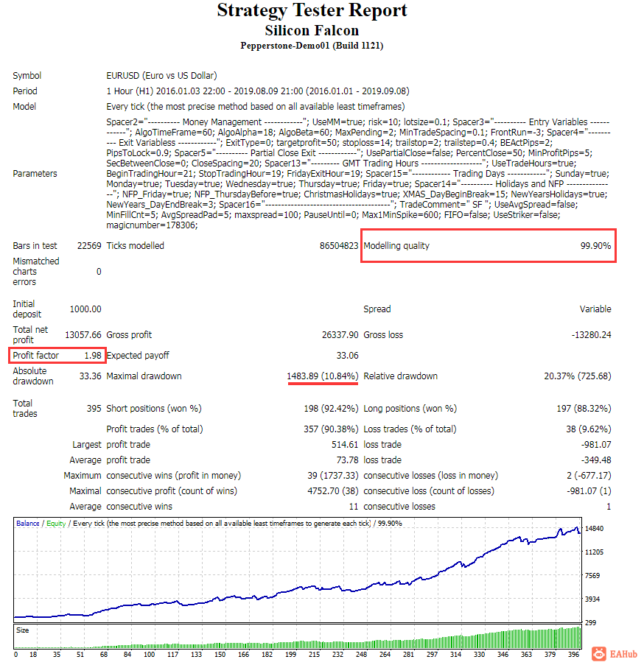The width and height of the screenshot is (644, 665).
Task: Click Pepperstone-Demo01 (Build 1121) text
Action: [312, 46]
